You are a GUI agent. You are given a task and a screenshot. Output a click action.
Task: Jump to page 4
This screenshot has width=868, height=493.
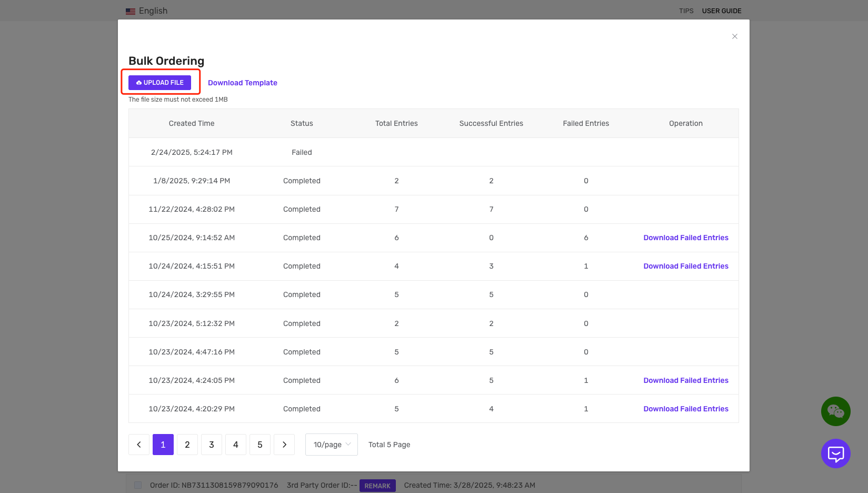click(x=236, y=445)
